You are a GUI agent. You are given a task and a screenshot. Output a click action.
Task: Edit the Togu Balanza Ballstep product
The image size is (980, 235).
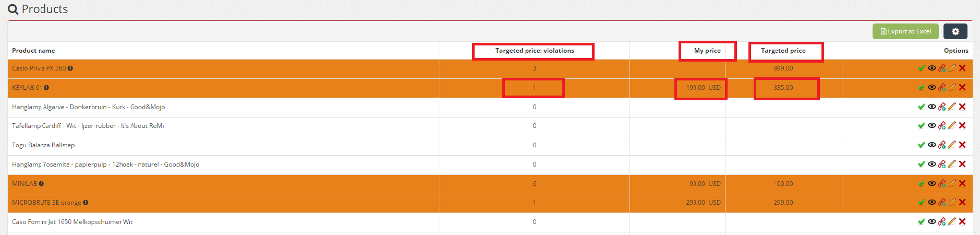[x=952, y=145]
